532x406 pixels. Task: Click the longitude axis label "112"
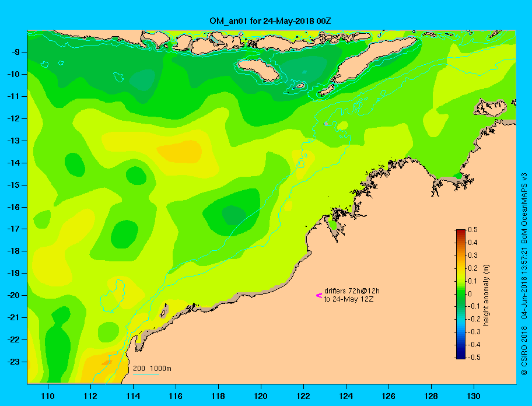click(x=90, y=396)
